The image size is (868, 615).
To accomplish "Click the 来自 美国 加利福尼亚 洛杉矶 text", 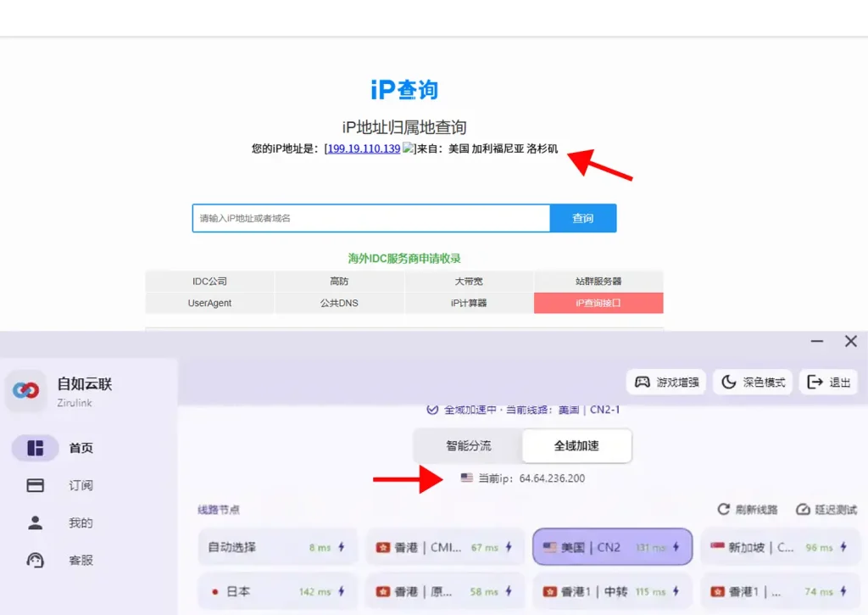I will (487, 148).
